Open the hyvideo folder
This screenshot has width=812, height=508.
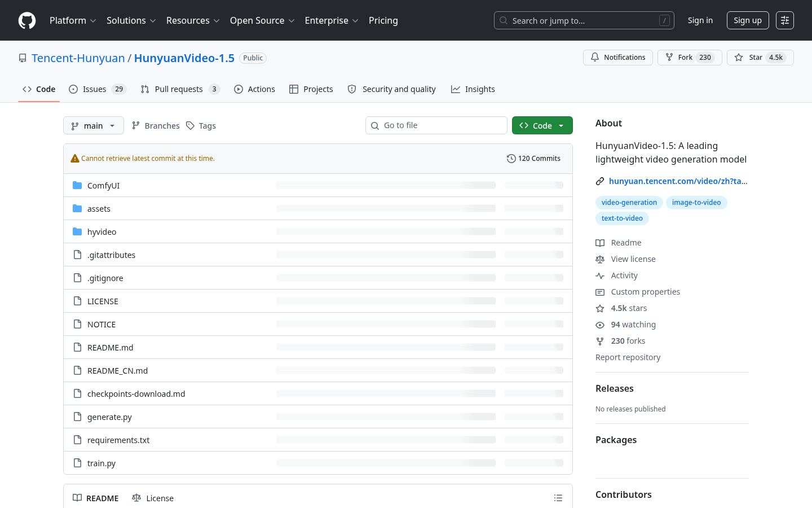pyautogui.click(x=101, y=232)
